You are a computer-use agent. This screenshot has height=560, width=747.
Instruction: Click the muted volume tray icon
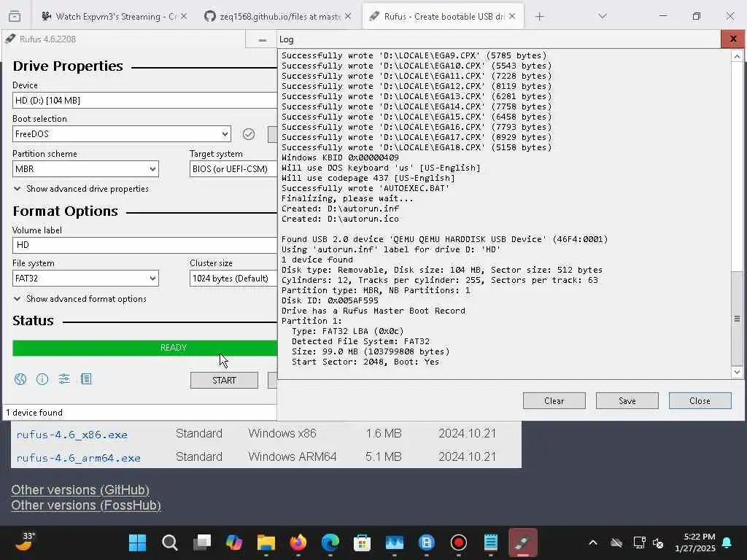point(659,542)
